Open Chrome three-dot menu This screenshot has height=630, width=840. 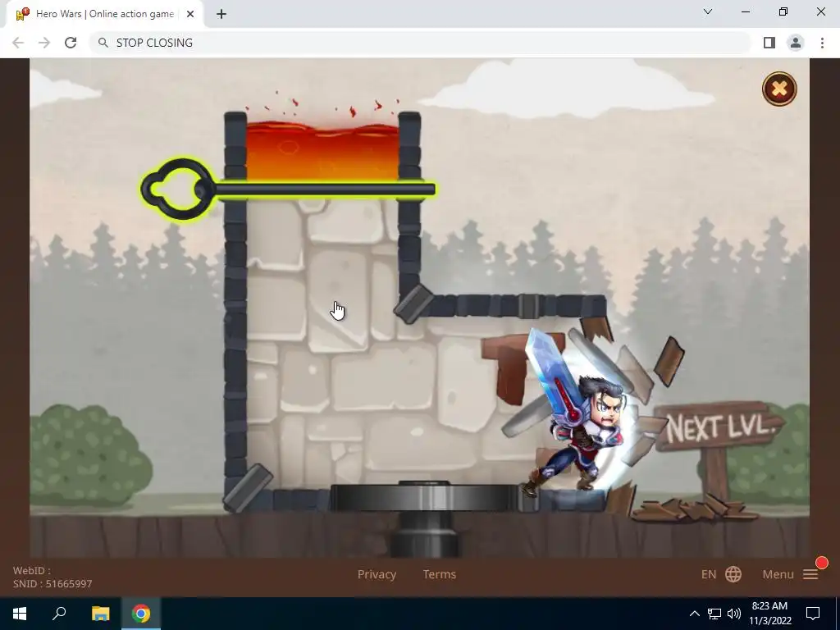click(x=822, y=43)
